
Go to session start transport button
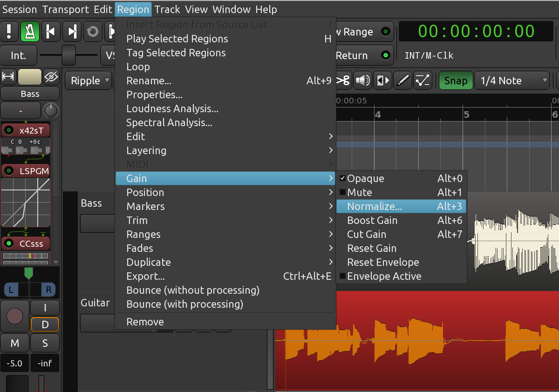click(x=50, y=31)
